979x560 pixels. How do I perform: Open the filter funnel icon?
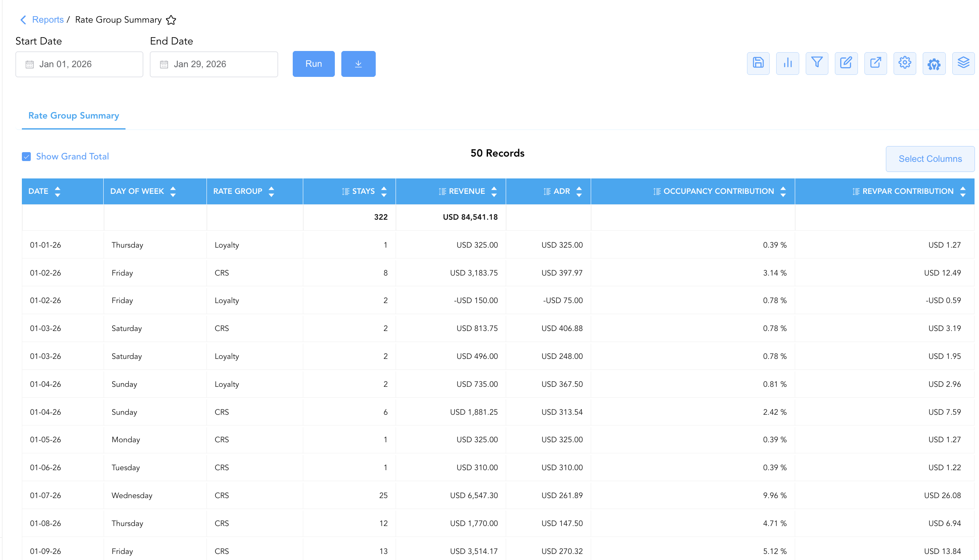[817, 63]
